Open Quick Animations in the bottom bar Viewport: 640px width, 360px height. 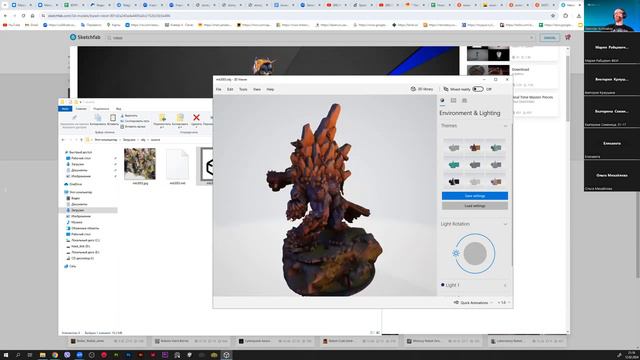tap(471, 303)
